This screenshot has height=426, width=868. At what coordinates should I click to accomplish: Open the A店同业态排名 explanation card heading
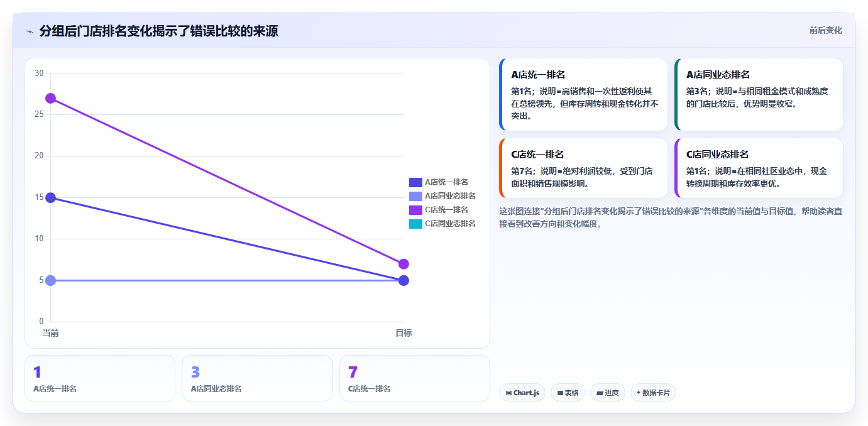[x=718, y=75]
